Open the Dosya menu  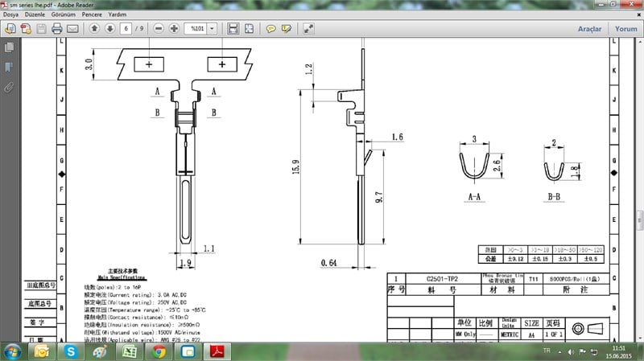pyautogui.click(x=10, y=14)
